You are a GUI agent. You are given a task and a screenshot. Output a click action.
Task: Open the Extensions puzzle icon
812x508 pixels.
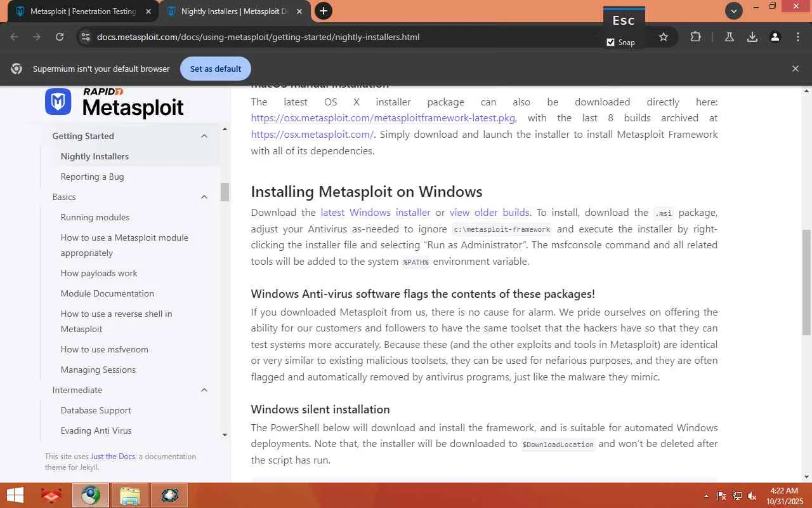695,37
